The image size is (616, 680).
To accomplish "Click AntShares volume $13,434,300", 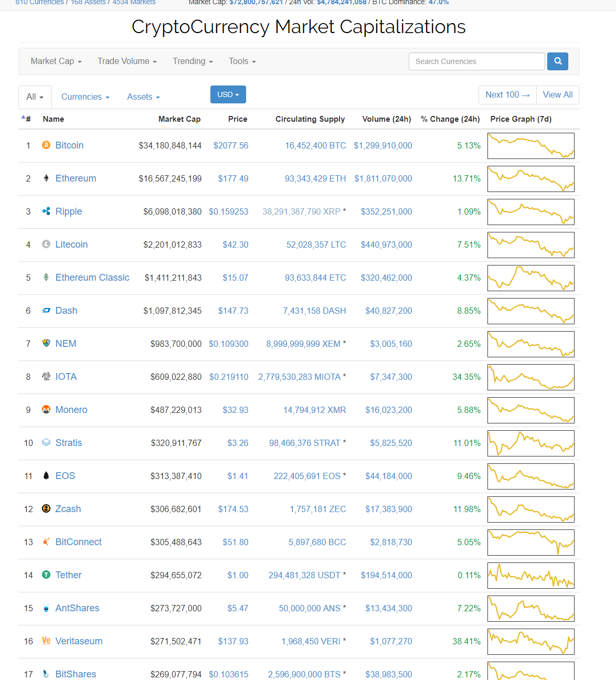I will tap(389, 608).
